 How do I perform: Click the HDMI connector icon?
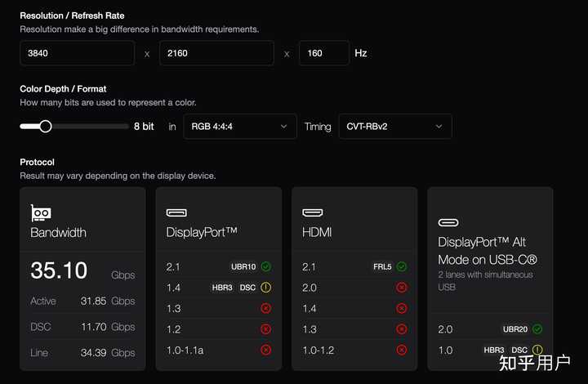click(x=313, y=213)
